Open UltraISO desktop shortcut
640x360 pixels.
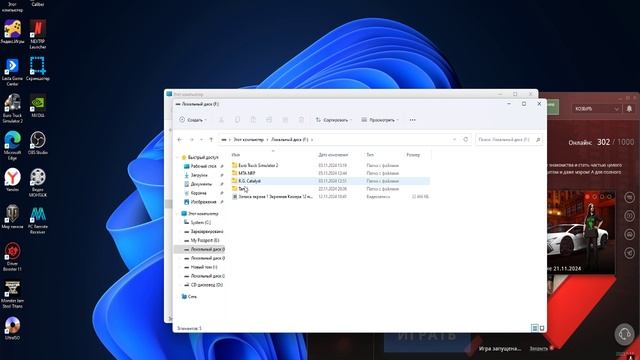[12, 329]
